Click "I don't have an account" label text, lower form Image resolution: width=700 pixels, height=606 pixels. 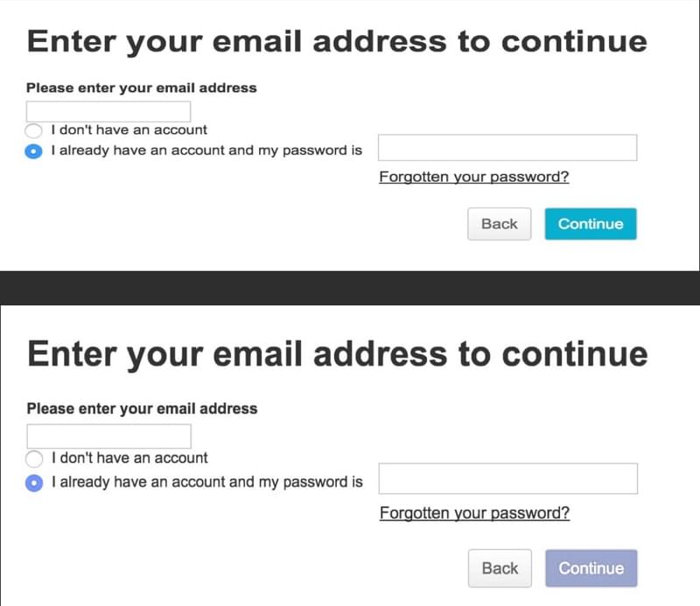pyautogui.click(x=129, y=457)
